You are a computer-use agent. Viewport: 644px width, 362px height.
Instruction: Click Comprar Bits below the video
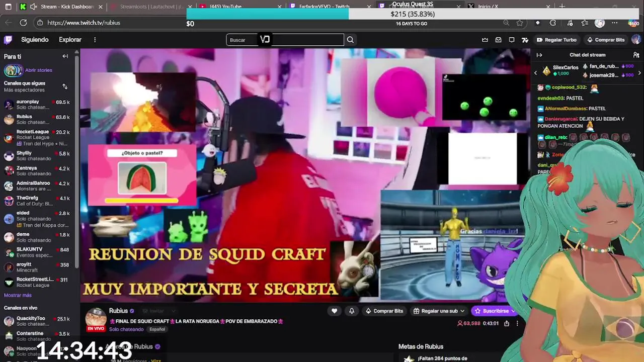coord(384,311)
